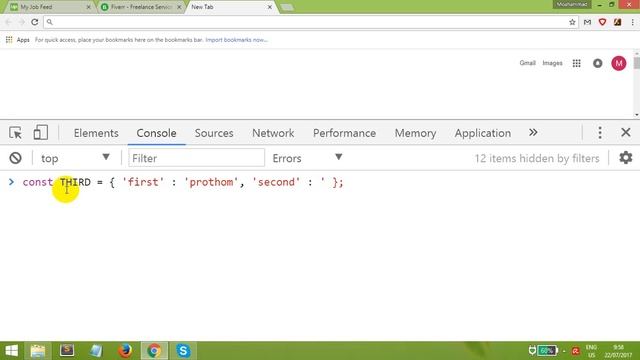Open the Sources tab
Screen dimensions: 640x360
(x=214, y=133)
